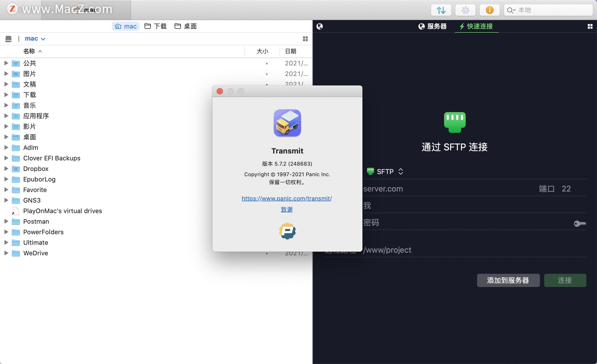Screen dimensions: 597x364
Task: Open the orange Get Info toolbar icon
Action: (489, 10)
